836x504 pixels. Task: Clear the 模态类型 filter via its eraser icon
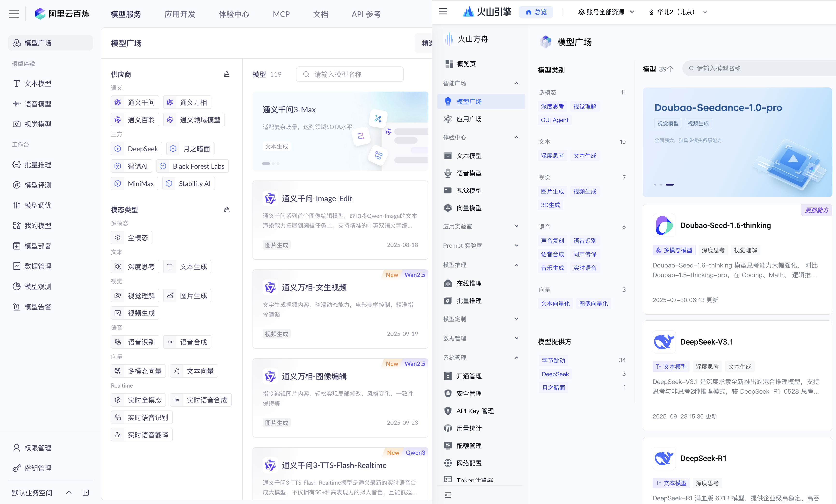tap(227, 210)
